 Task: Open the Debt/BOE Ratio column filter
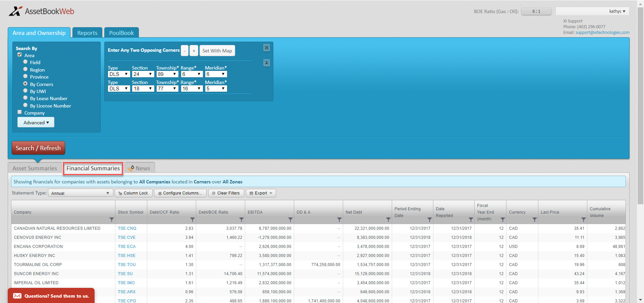click(241, 220)
